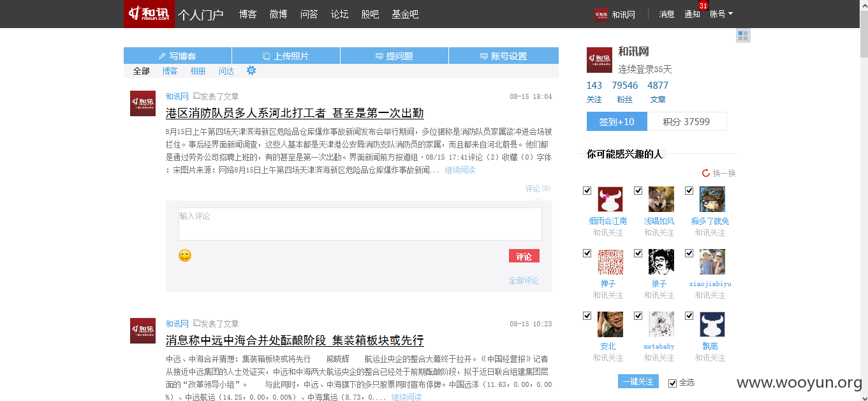Click 和讯网 avatar on second post
This screenshot has width=868, height=401.
[142, 331]
